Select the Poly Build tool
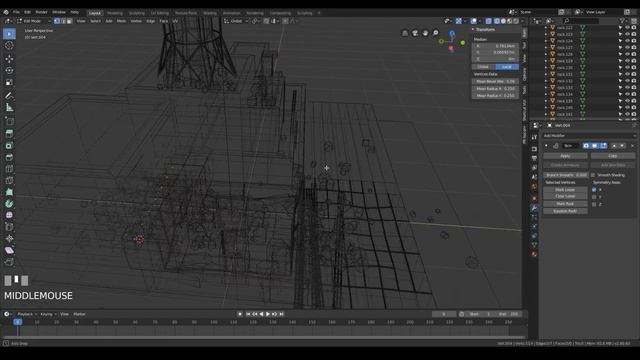This screenshot has width=640, height=360. [9, 192]
